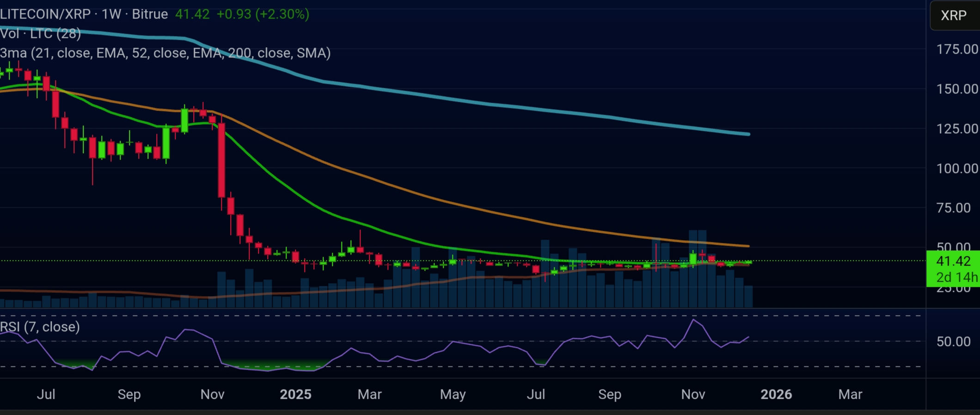
Task: Click the green 41.42 current price label
Action: (x=953, y=261)
